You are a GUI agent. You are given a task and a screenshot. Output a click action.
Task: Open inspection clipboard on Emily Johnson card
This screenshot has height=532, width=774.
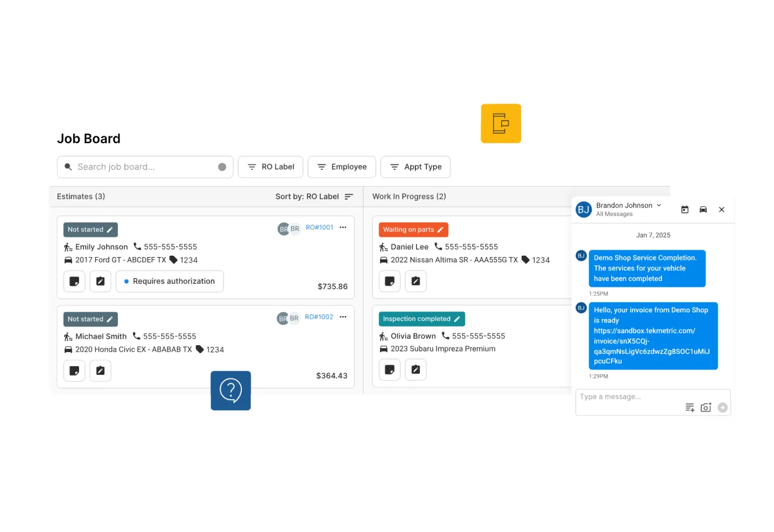point(100,281)
